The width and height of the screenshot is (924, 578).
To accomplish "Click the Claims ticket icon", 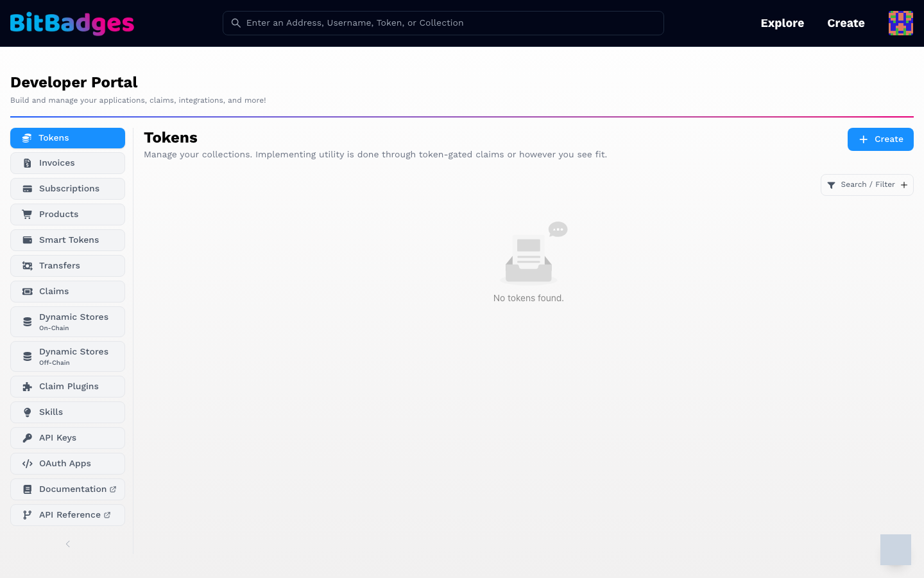I will point(28,292).
